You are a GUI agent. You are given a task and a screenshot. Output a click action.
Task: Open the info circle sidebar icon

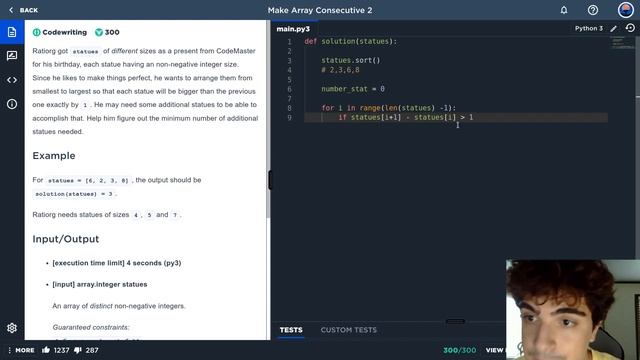point(12,104)
